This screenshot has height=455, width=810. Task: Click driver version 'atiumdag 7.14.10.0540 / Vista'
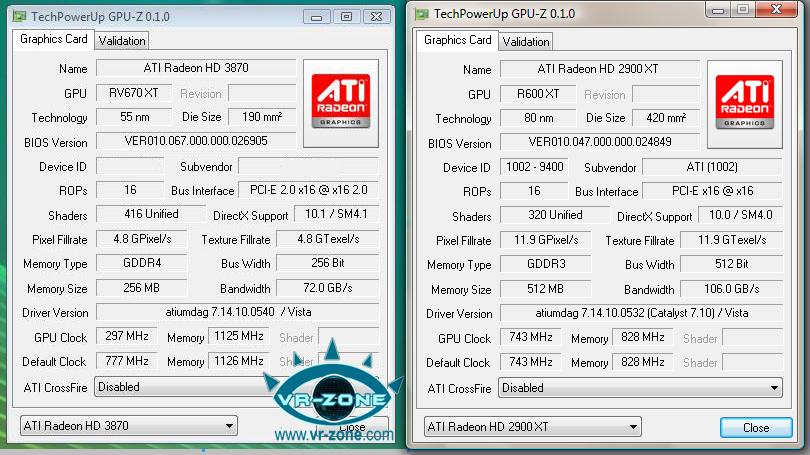click(238, 312)
